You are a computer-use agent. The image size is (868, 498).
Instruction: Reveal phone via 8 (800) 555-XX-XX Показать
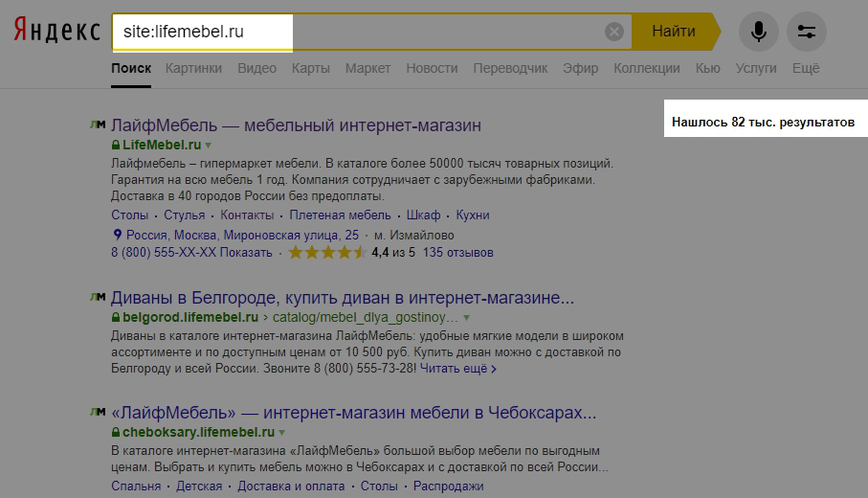coord(191,253)
